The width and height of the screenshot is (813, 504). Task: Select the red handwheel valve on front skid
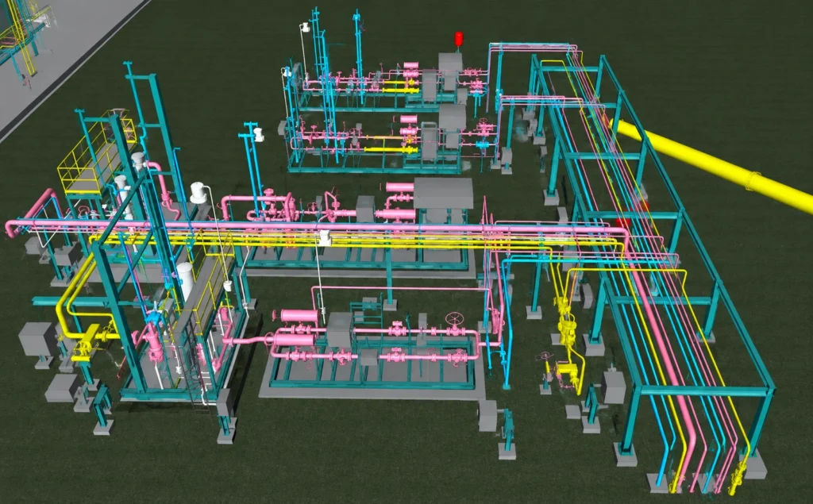pos(455,318)
